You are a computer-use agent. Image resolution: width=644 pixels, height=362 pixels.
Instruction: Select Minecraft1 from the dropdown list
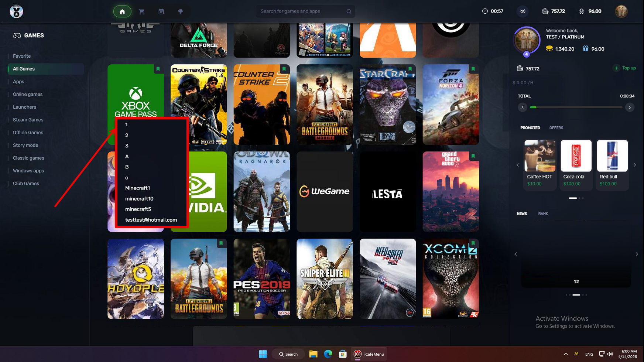(137, 188)
